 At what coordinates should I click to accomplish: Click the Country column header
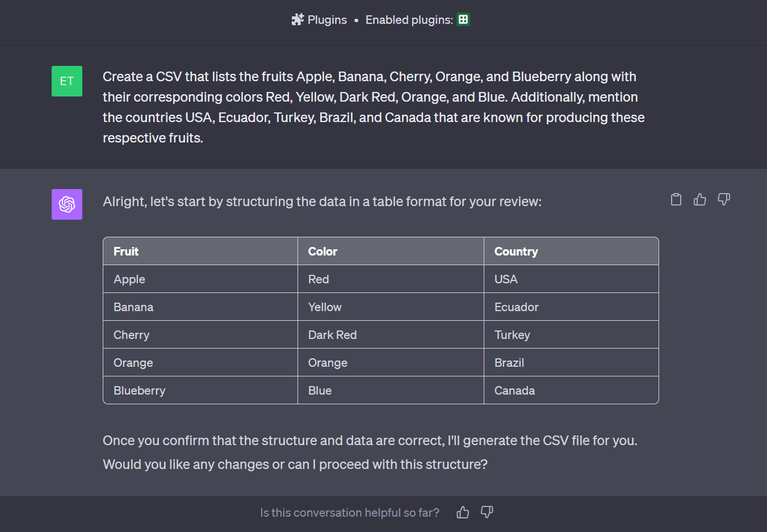[x=516, y=252]
